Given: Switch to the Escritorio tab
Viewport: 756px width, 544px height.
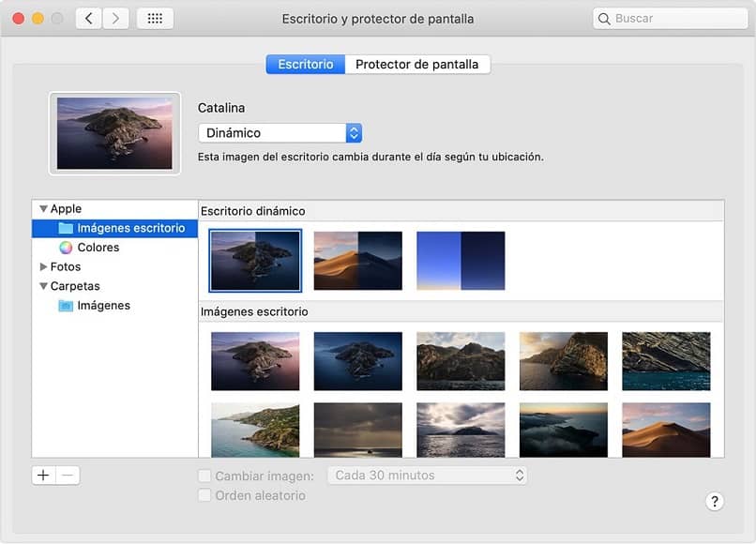Looking at the screenshot, I should pos(305,64).
